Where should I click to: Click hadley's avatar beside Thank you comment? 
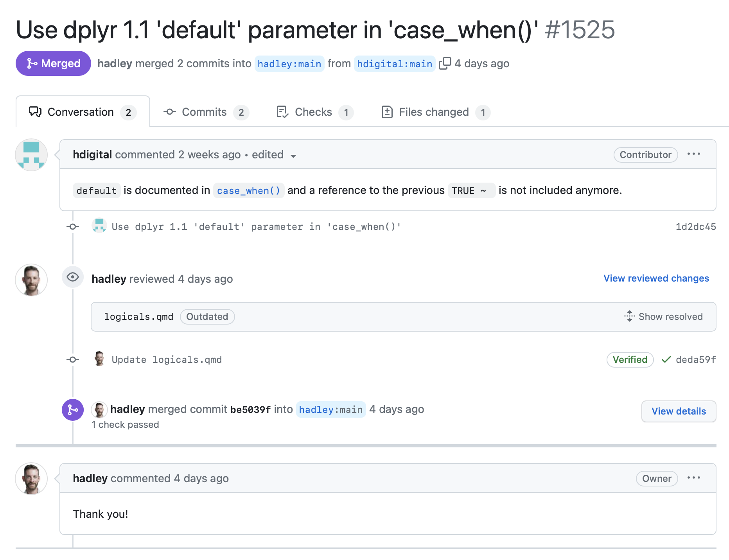[x=31, y=479]
